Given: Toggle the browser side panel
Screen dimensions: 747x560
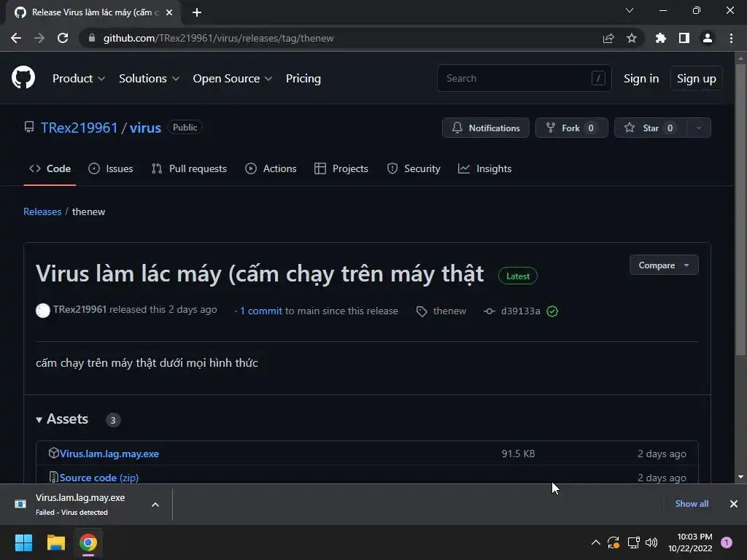Looking at the screenshot, I should click(684, 38).
